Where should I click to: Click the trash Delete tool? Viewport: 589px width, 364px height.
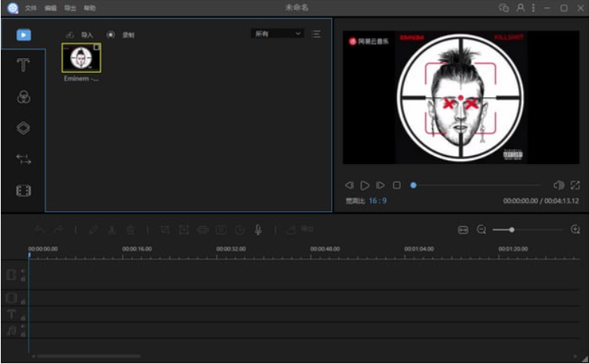coord(130,230)
